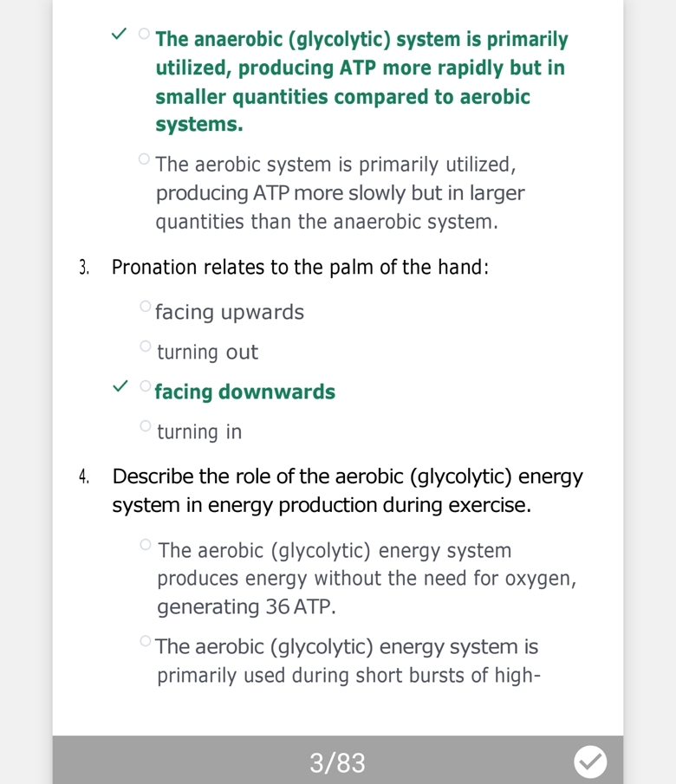Select the 'facing downwards' radio button
676x784 pixels.
[x=145, y=386]
